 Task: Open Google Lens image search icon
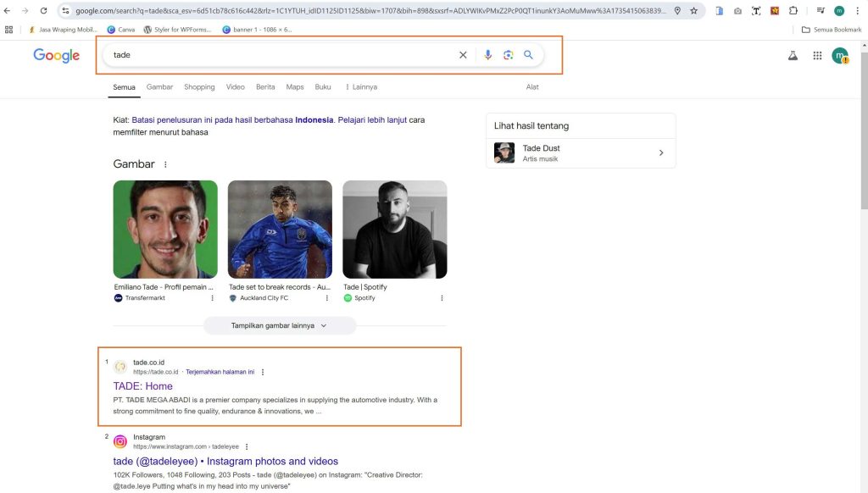508,55
